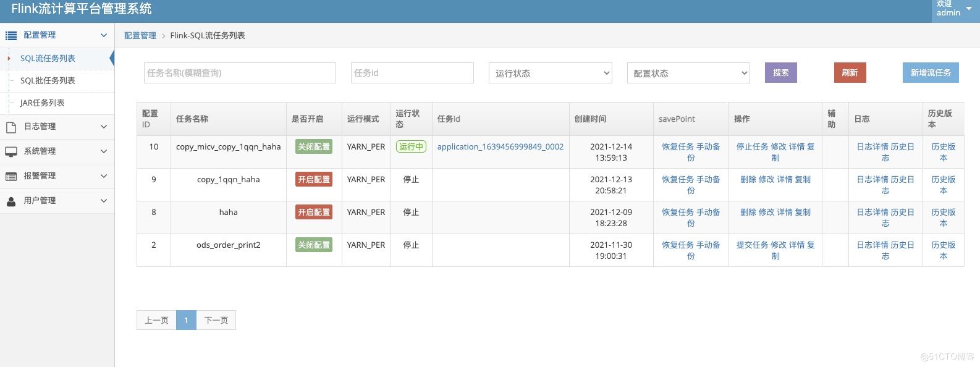Click the 用户管理 person icon
This screenshot has height=367, width=980.
coord(11,201)
